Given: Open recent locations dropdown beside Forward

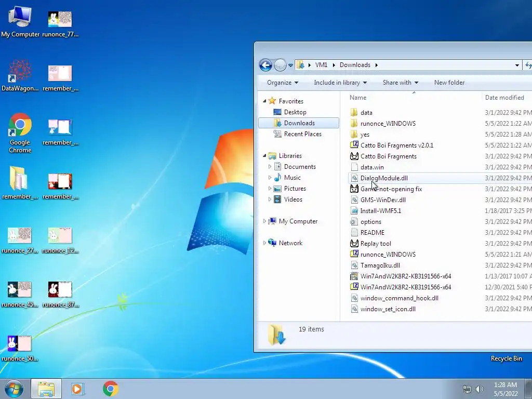Looking at the screenshot, I should [290, 65].
